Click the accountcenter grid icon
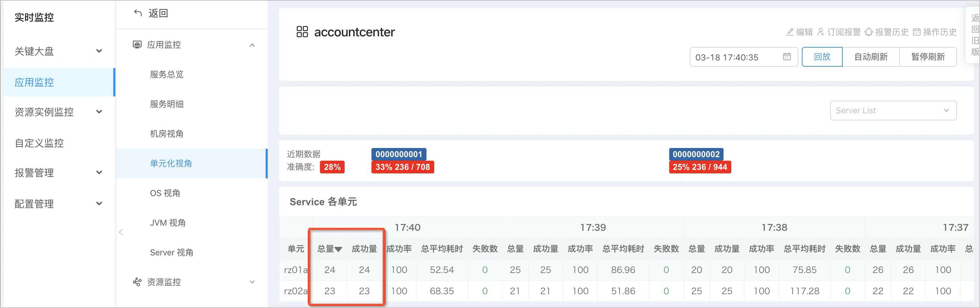The image size is (980, 308). click(302, 31)
